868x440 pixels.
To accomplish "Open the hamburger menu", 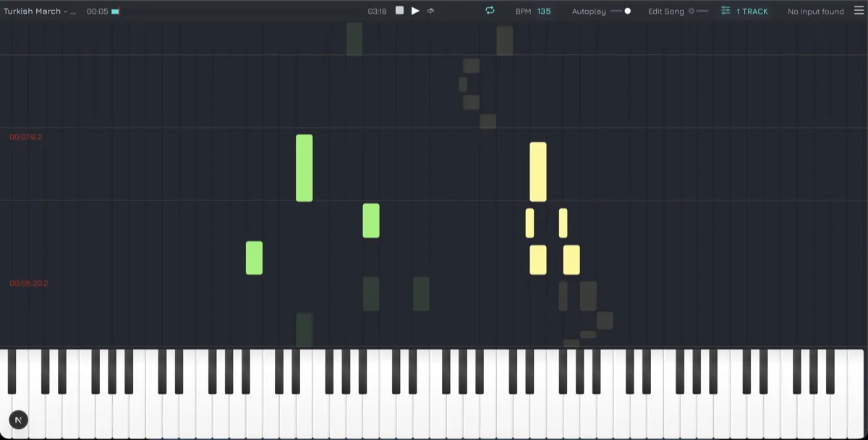I will [x=859, y=11].
